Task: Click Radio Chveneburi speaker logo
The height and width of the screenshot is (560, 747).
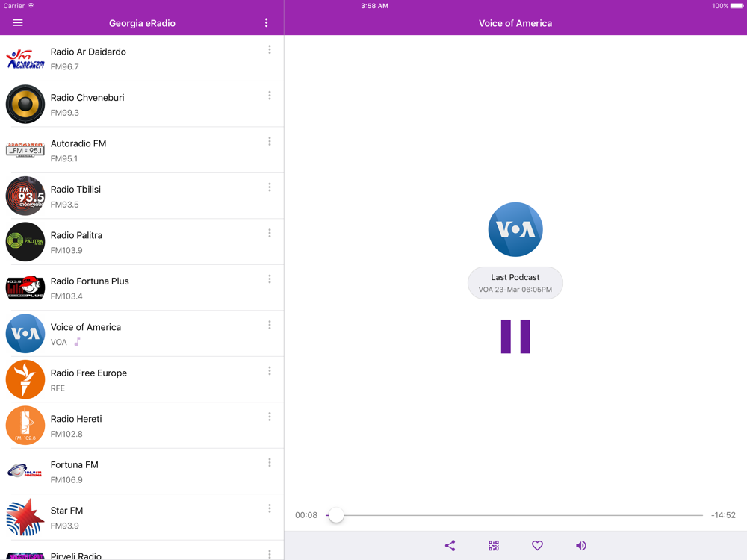Action: pos(25,105)
